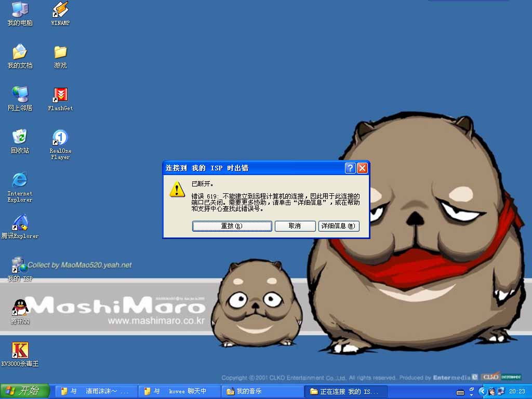This screenshot has height=399, width=532.
Task: Click the language bar restore icon
Action: (x=472, y=389)
